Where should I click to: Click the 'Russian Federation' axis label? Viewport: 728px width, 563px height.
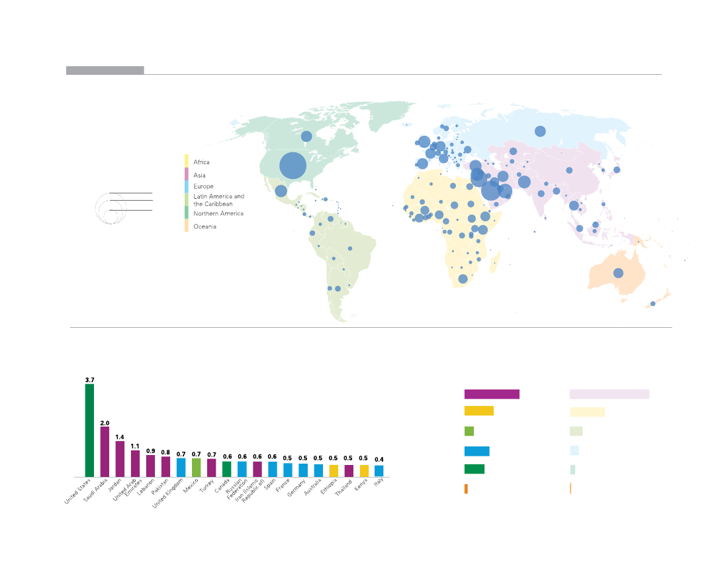236,489
